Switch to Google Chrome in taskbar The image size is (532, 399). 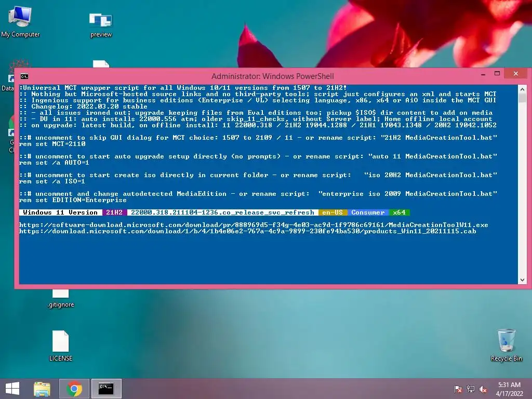coord(74,389)
